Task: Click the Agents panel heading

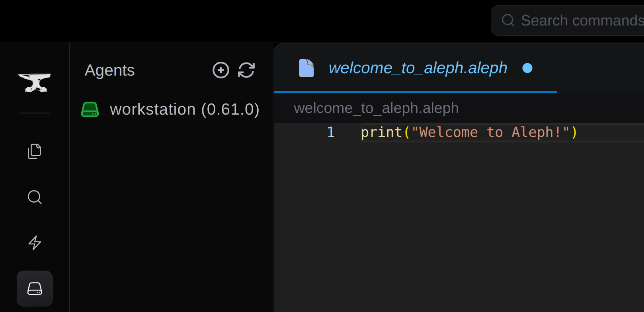Action: (109, 70)
